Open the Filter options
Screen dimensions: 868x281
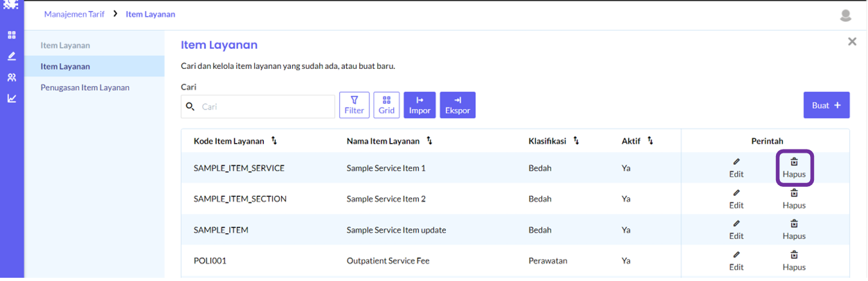click(x=354, y=105)
